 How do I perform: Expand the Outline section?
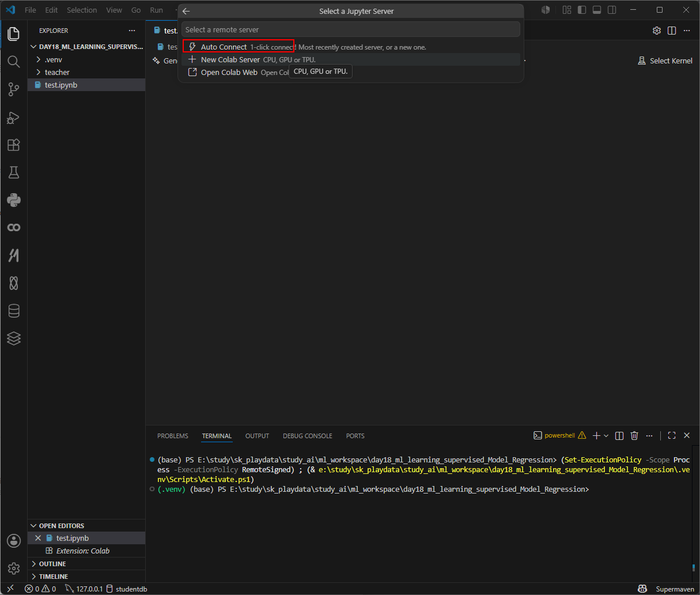[x=86, y=563]
